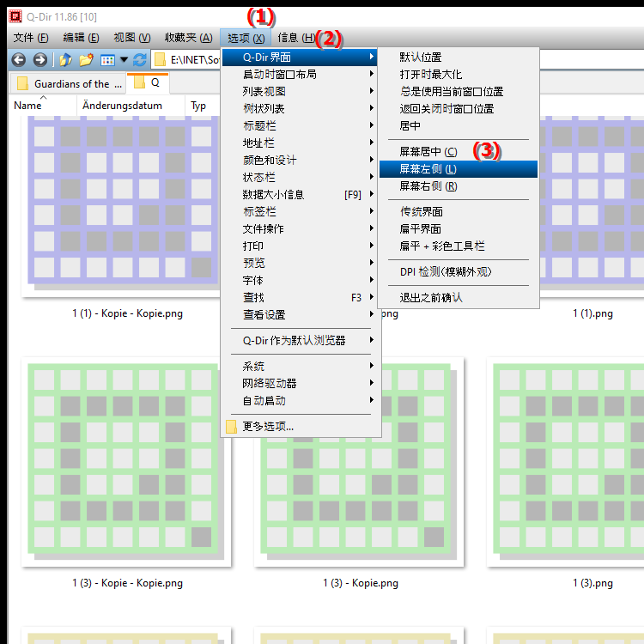Viewport: 644px width, 644px height.
Task: Expand the 列表视图 submenu
Action: point(300,92)
